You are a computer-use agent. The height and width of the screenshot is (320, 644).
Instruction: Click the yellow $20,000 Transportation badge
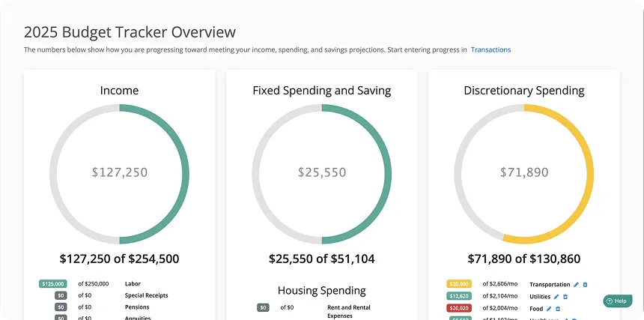click(x=459, y=284)
